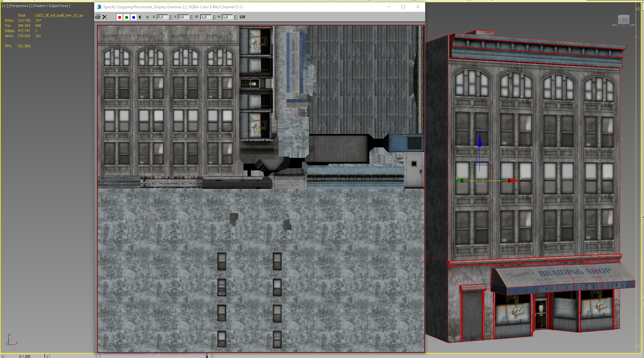Viewport: 644px width, 358px height.
Task: Open the Perspective viewport label menu
Action: click(x=19, y=6)
